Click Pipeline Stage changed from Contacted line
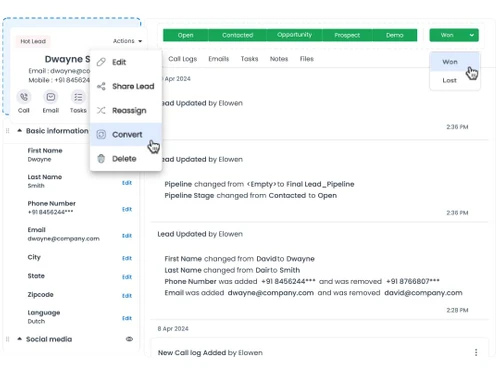 (x=251, y=195)
